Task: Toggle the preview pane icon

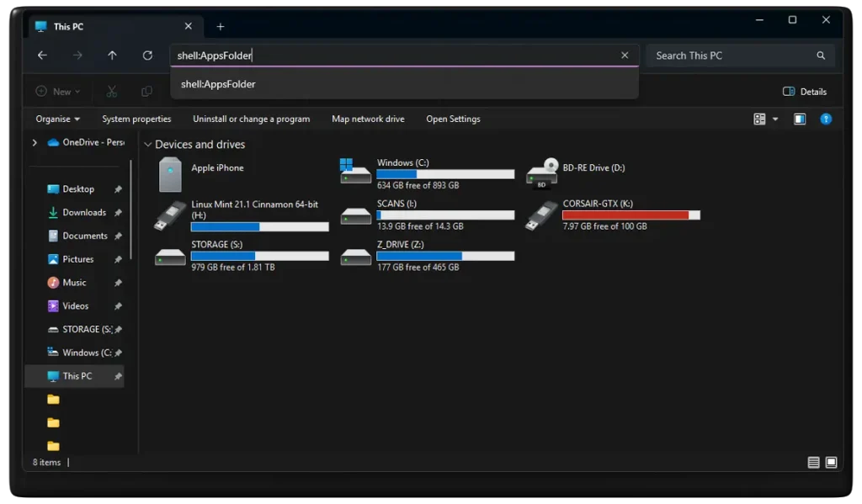Action: click(x=800, y=119)
